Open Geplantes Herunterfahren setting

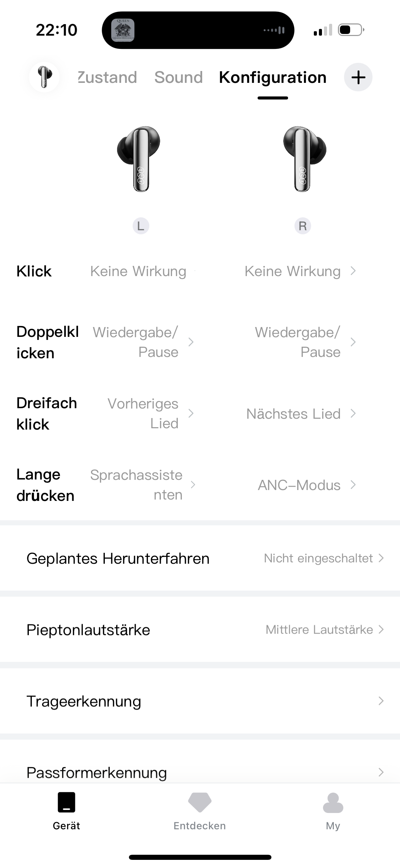[200, 558]
